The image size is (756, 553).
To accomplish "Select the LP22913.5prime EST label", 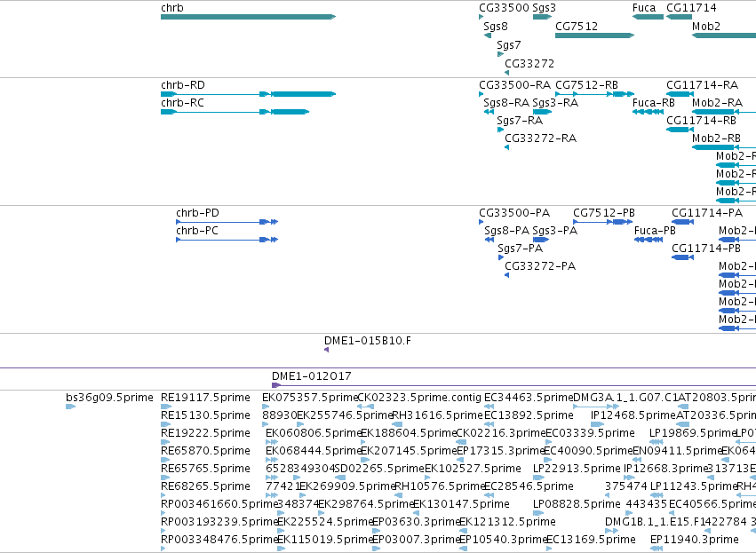I will (577, 469).
